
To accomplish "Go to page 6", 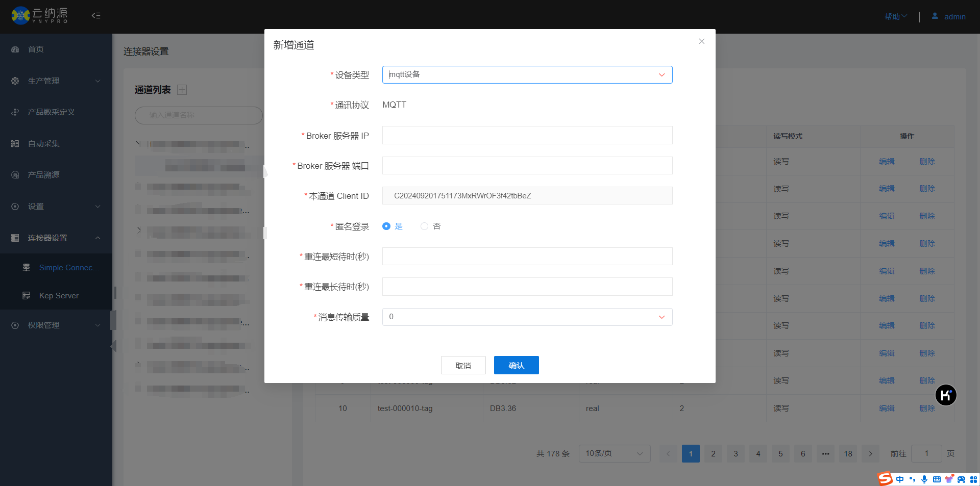I will tap(803, 454).
